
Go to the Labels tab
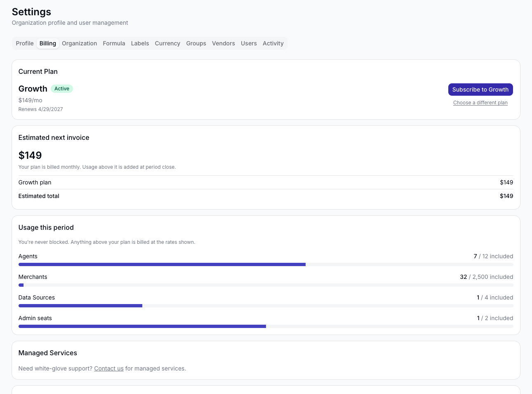pos(140,43)
